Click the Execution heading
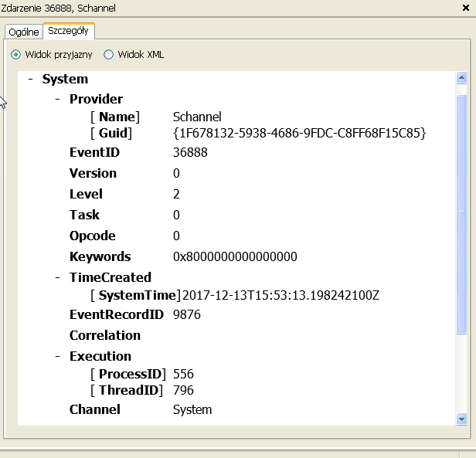This screenshot has width=476, height=458. point(100,356)
